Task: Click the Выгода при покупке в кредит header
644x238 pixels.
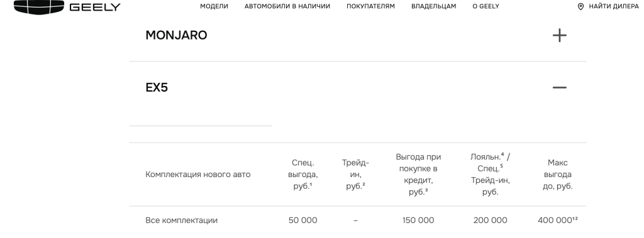Action: [418, 175]
